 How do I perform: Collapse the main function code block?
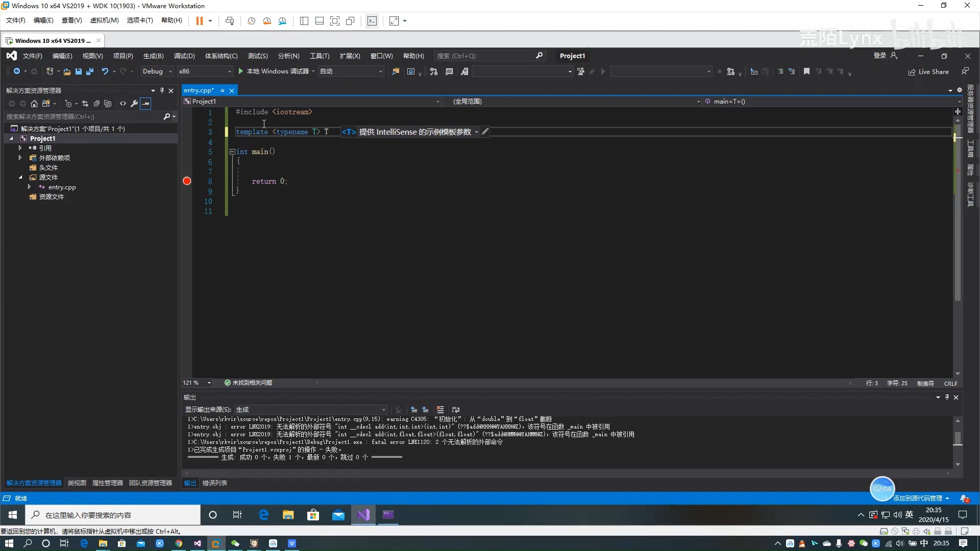tap(232, 152)
